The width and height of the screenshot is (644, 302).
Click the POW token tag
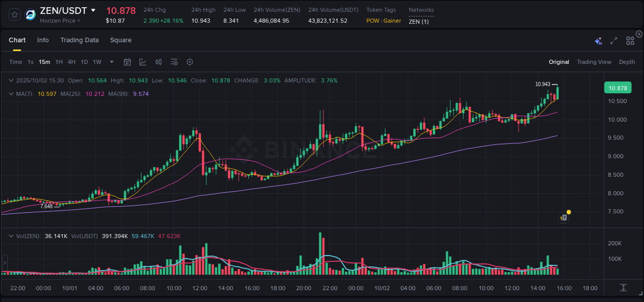pos(372,21)
